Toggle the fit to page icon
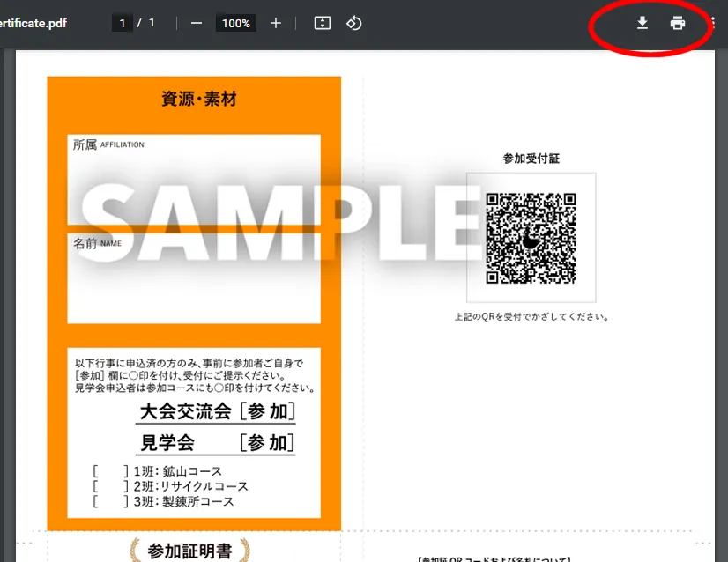The width and height of the screenshot is (728, 562). coord(323,24)
